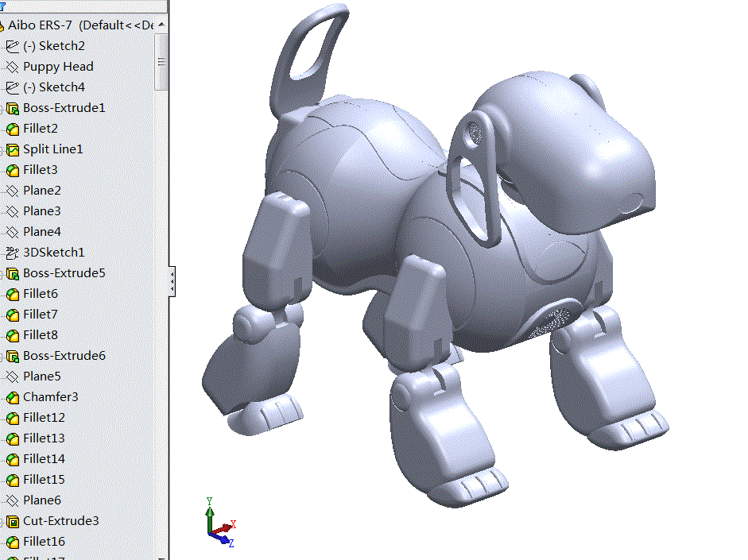
Task: Click the Fillet16 feature icon
Action: tap(13, 542)
